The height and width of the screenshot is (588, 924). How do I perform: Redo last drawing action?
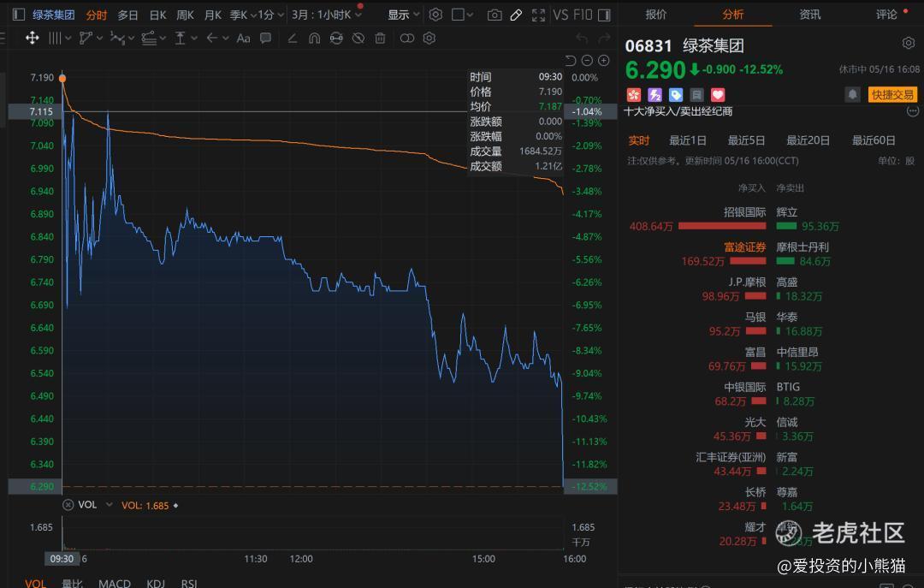(x=604, y=39)
